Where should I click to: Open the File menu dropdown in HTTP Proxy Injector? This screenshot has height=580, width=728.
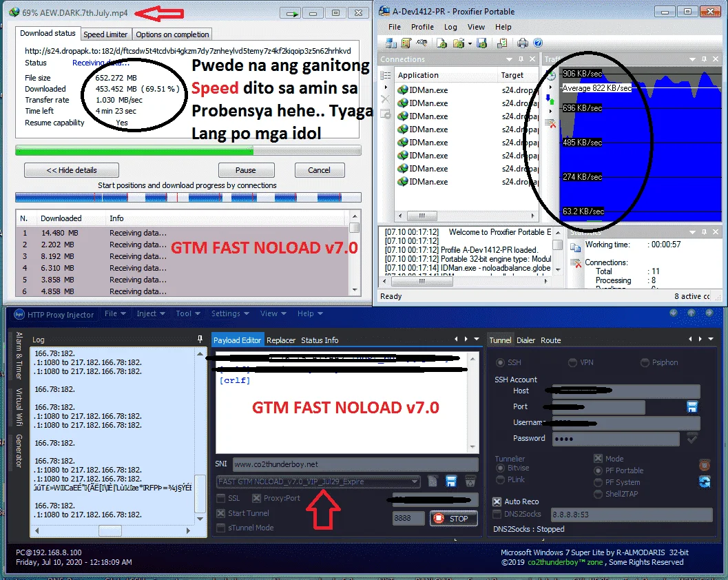[115, 313]
